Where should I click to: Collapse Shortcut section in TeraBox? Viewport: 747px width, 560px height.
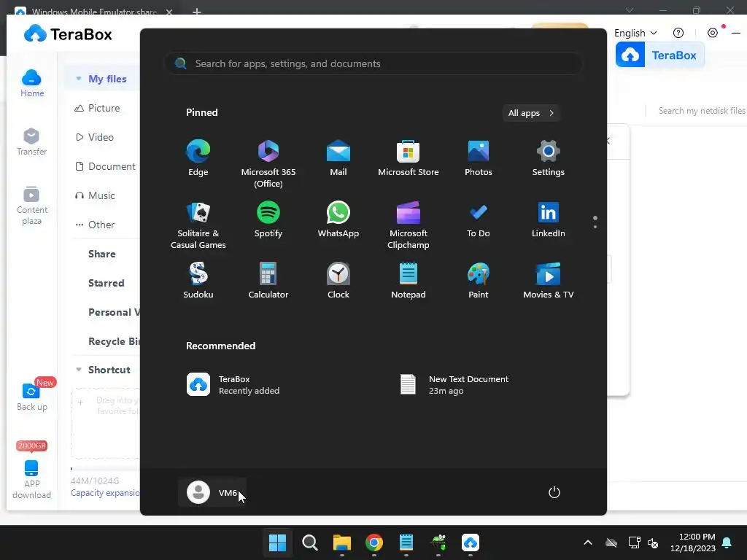pos(79,370)
